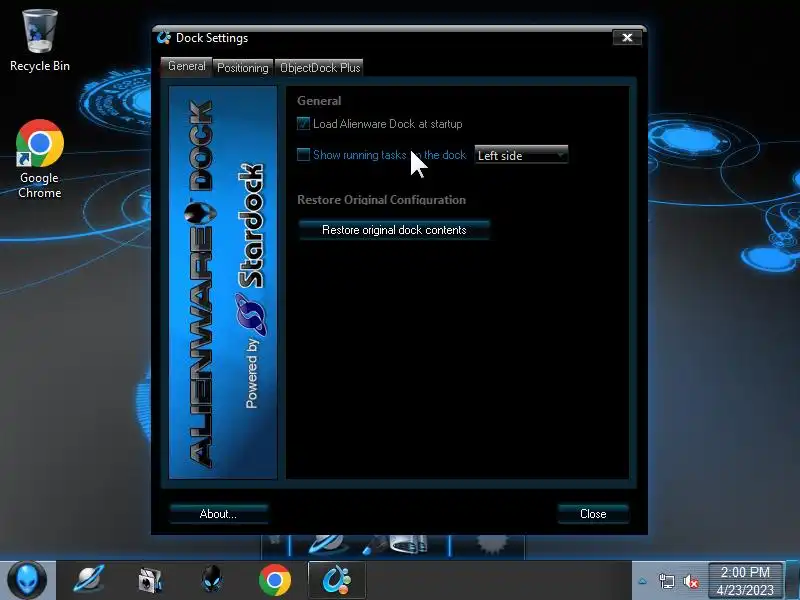Launch Chrome from the taskbar
Screen dimensions: 800x600
point(274,580)
